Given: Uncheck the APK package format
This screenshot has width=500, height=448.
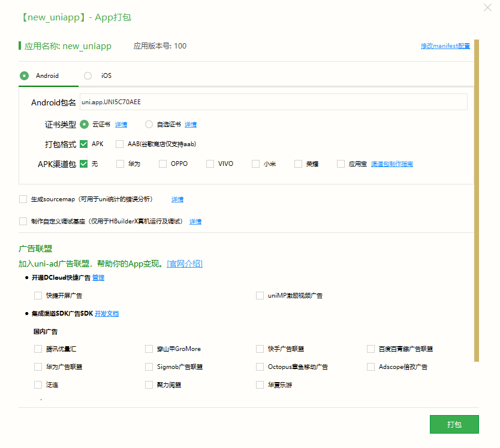Looking at the screenshot, I should (x=84, y=144).
